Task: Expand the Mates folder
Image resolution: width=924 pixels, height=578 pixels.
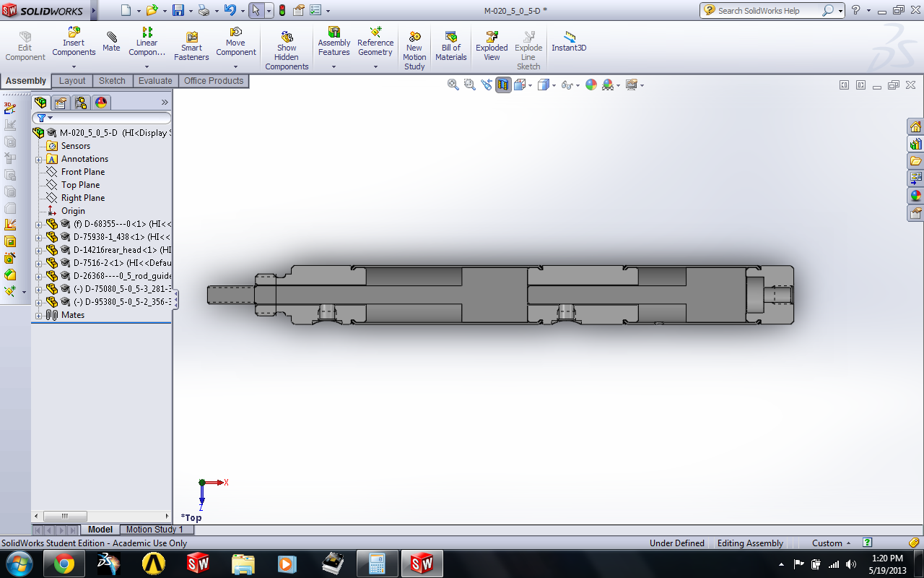Action: [x=39, y=315]
